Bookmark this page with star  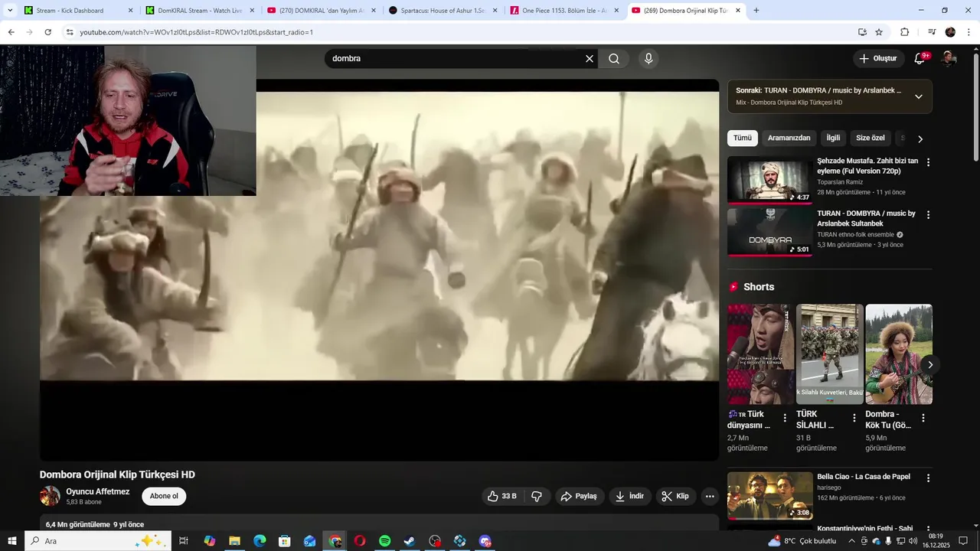879,32
